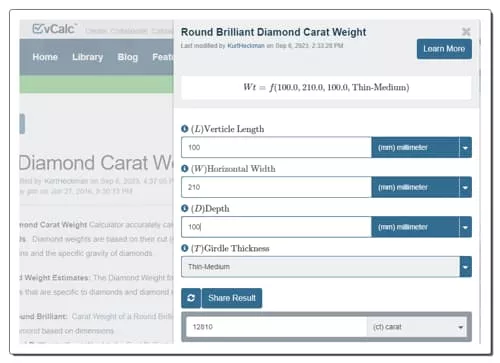
Task: Click the arrow on the Verticle Length unit selector
Action: tap(465, 147)
